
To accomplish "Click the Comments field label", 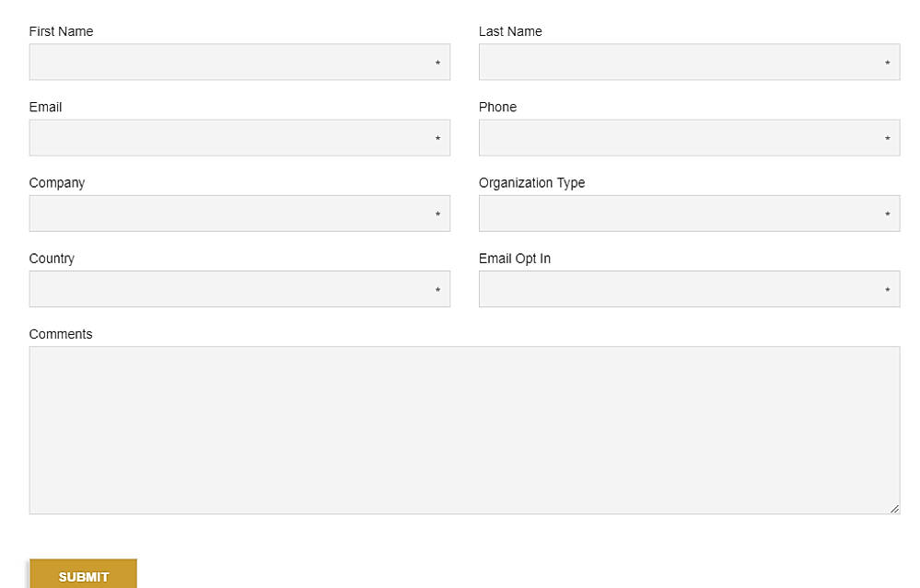I will [x=61, y=333].
